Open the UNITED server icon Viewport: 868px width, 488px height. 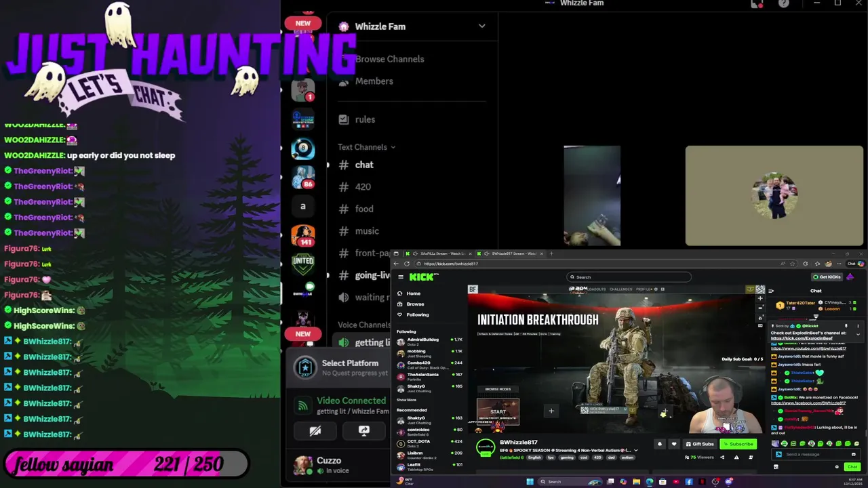tap(302, 264)
